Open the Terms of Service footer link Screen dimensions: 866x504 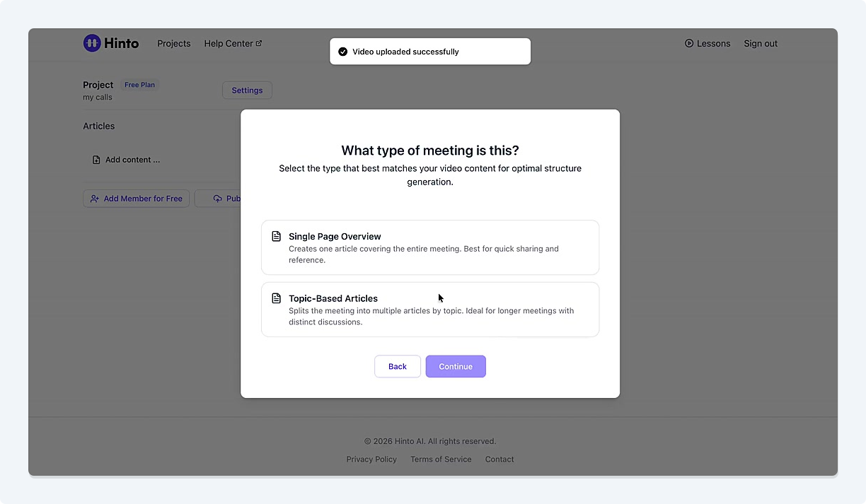(441, 459)
